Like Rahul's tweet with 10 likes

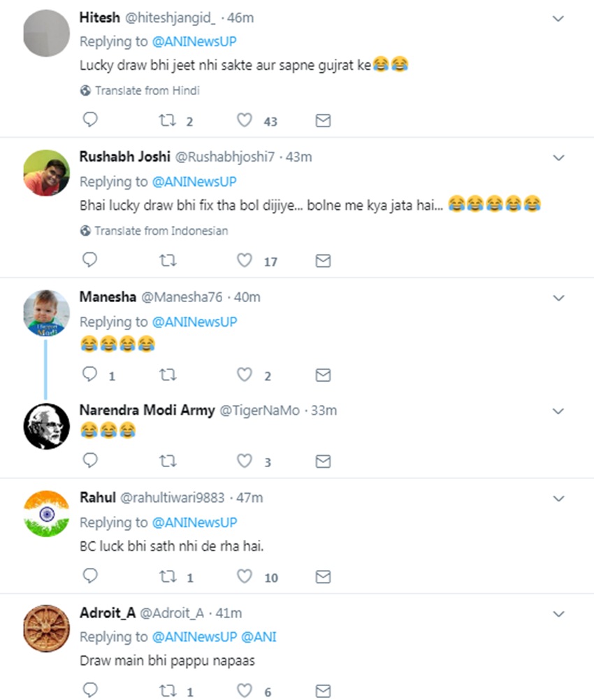click(x=244, y=577)
